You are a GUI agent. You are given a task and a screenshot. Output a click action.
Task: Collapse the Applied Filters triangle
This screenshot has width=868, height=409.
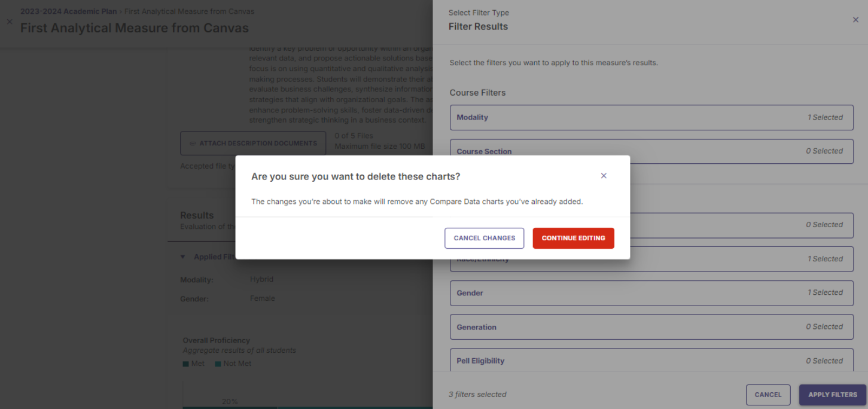click(x=183, y=257)
